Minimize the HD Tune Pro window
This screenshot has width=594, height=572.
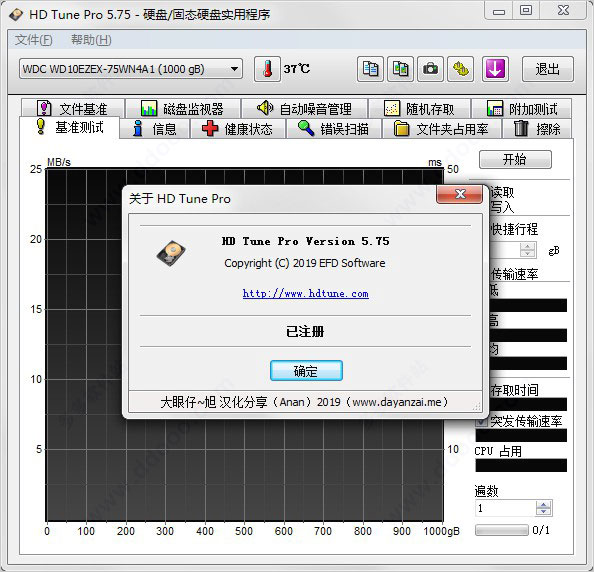coord(499,11)
